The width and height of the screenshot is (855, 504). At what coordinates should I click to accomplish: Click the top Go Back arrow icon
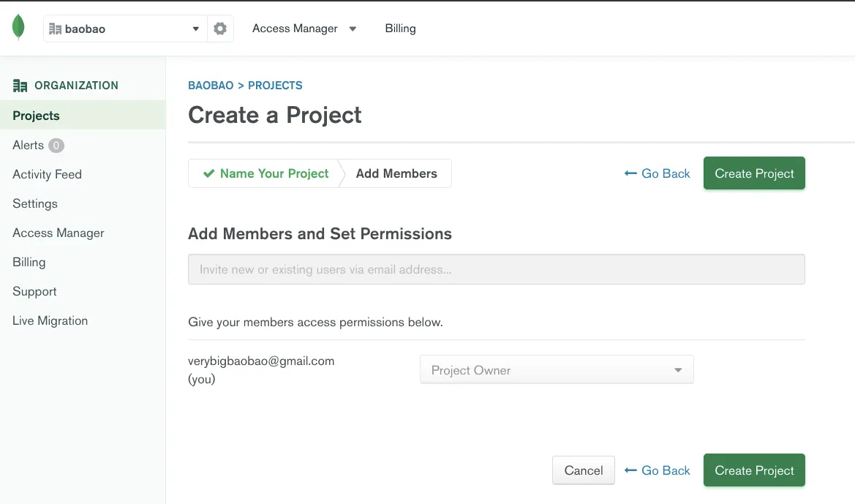[630, 173]
